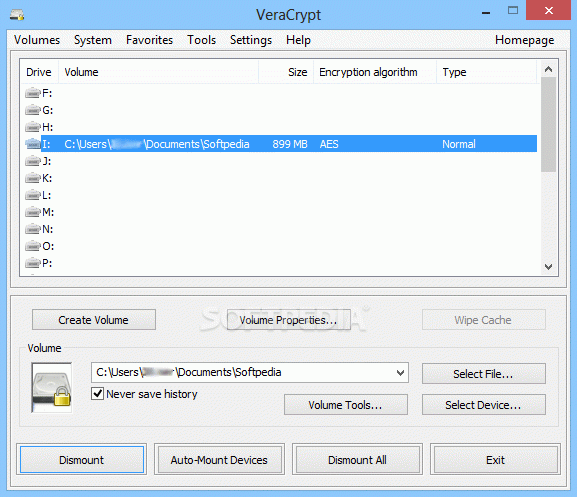Select the AES encryption cell
Screen dimensions: 577x497
329,144
